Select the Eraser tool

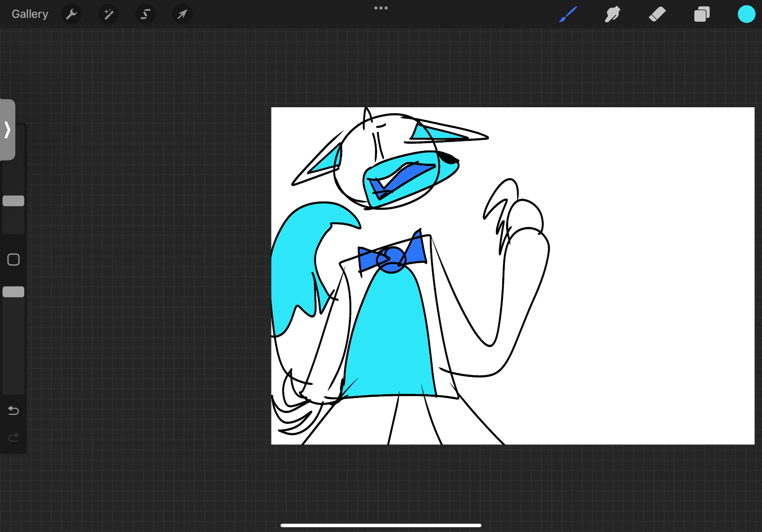tap(657, 14)
